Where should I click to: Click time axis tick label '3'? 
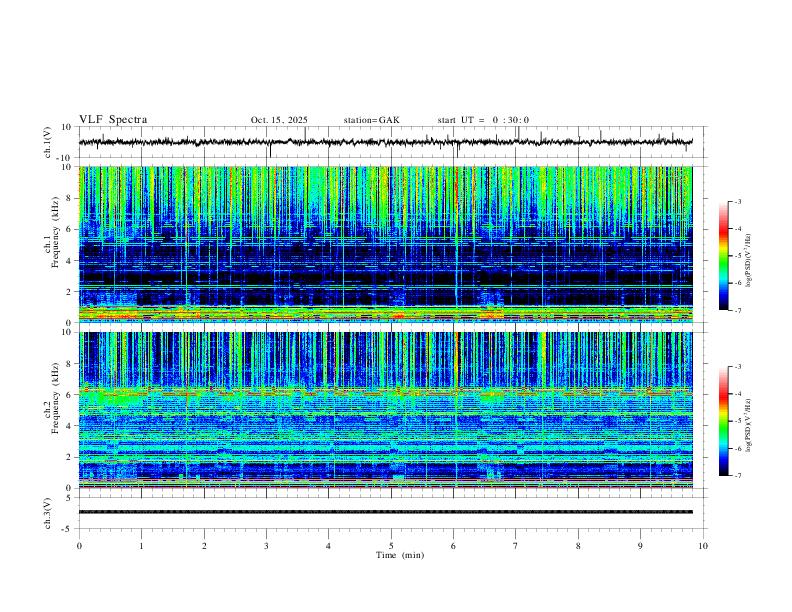266,546
